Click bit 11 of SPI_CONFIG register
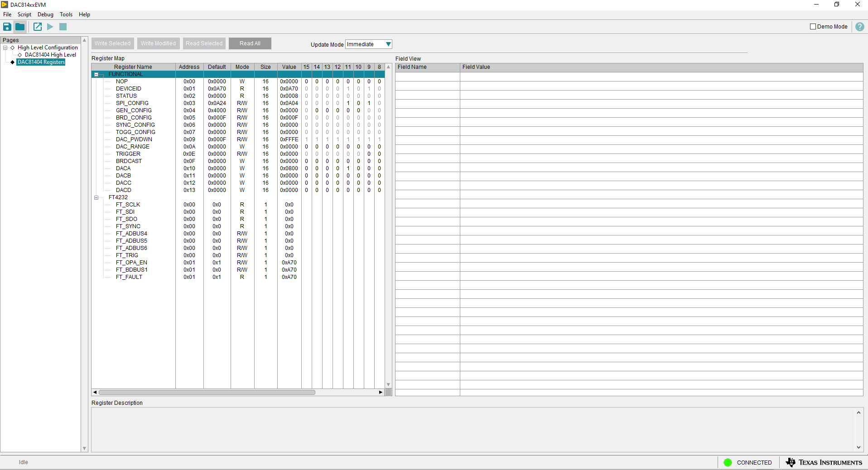Image resolution: width=868 pixels, height=470 pixels. pos(348,103)
